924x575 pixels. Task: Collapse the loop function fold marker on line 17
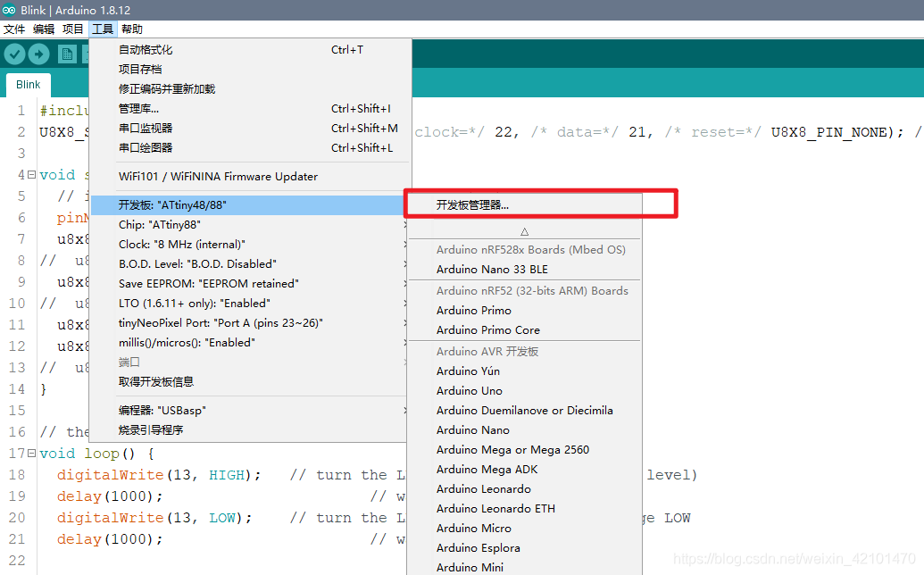click(x=32, y=453)
